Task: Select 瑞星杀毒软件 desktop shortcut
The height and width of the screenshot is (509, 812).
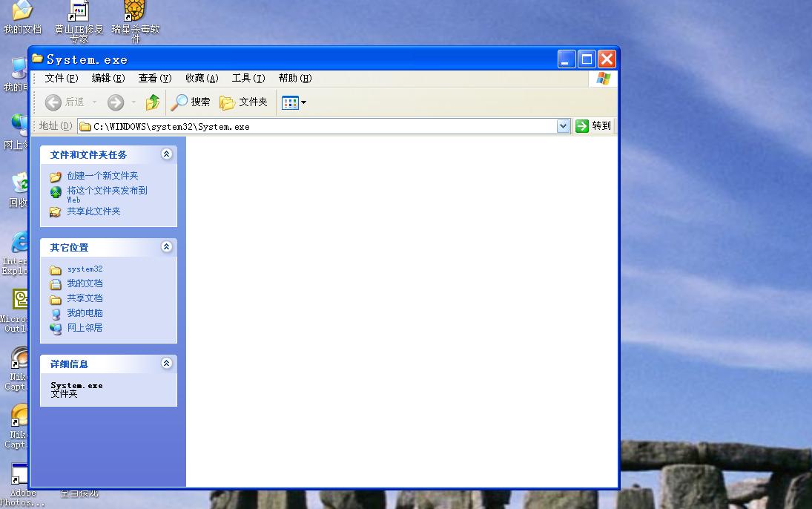Action: coord(136,22)
